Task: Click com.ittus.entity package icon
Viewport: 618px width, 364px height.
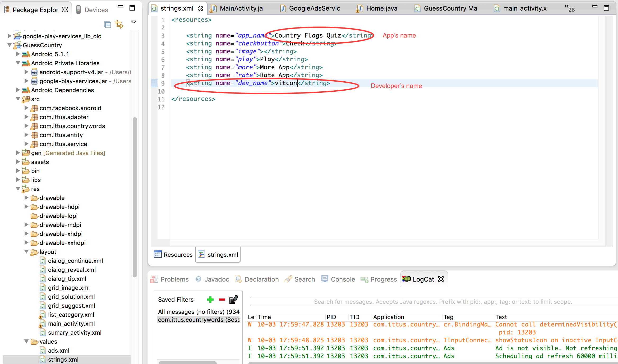Action: [x=34, y=135]
